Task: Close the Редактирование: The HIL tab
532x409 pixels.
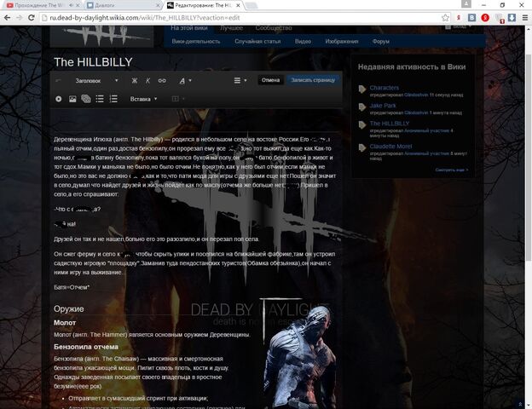Action: click(x=238, y=5)
